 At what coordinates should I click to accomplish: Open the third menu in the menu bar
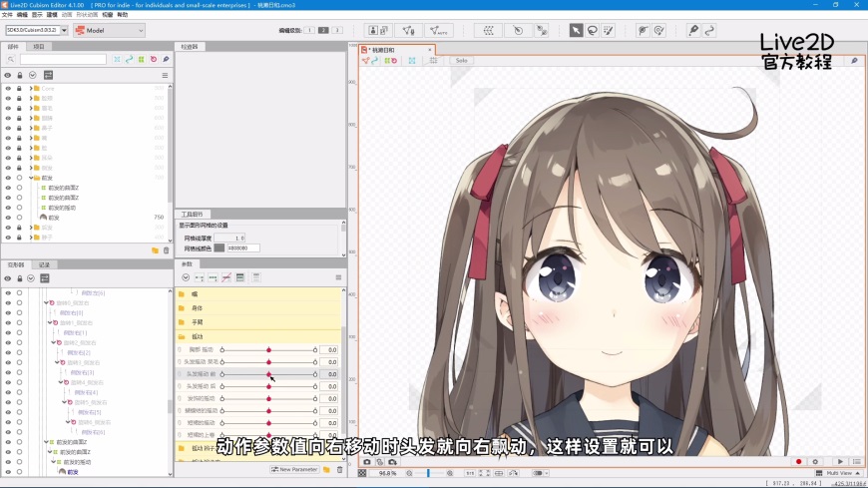(x=37, y=15)
